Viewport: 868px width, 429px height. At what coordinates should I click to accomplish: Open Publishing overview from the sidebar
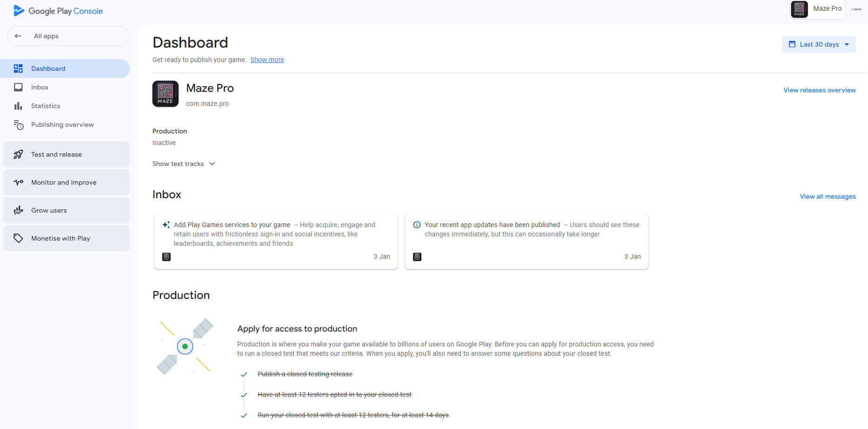65,125
